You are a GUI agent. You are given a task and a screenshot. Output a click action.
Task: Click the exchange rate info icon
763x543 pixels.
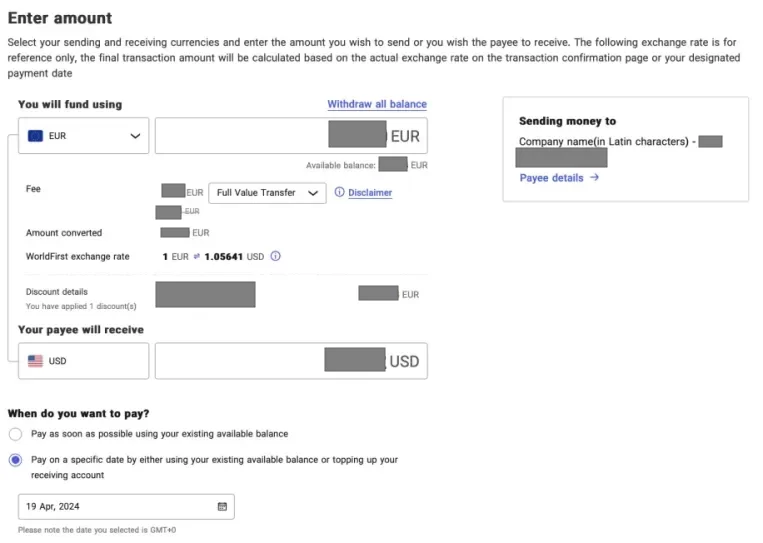275,256
